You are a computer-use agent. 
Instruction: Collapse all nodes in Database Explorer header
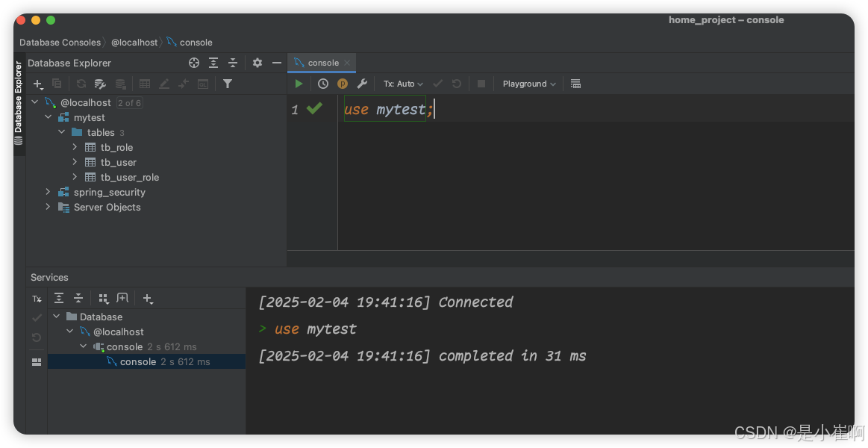pos(233,63)
